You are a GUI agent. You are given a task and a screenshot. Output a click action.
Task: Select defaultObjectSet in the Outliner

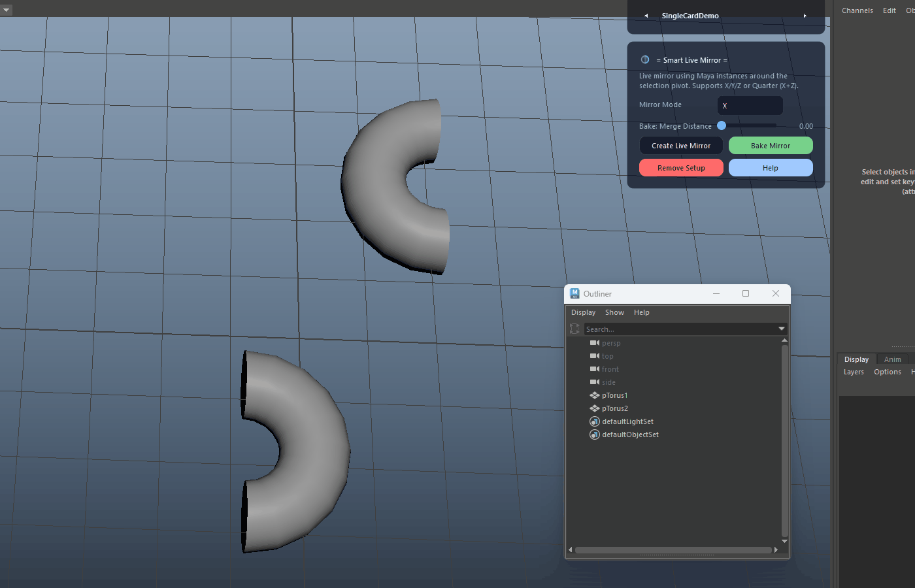tap(630, 434)
